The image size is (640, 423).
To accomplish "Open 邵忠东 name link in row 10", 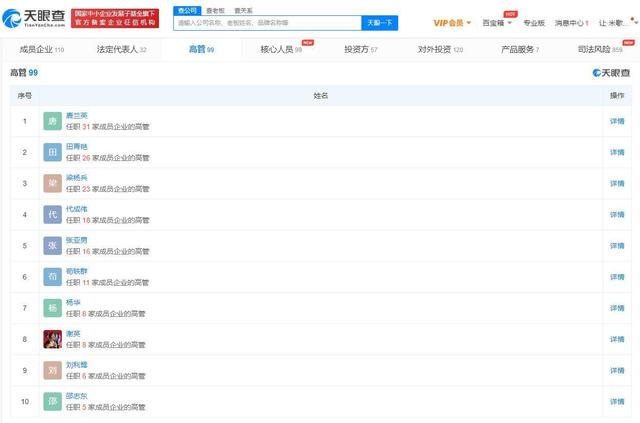I will [x=77, y=396].
